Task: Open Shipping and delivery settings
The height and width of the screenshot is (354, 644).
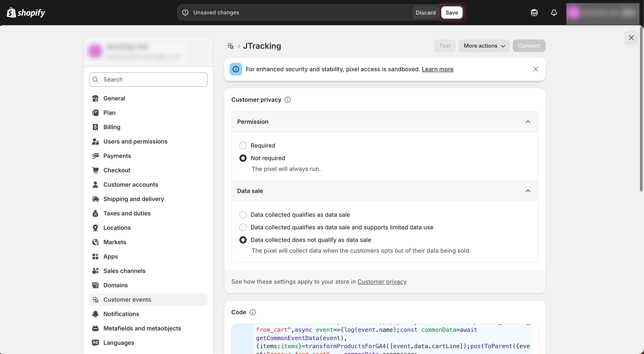Action: click(134, 199)
